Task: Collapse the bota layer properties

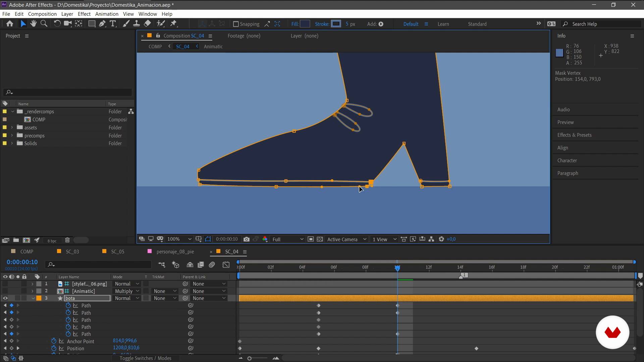Action: (33, 298)
